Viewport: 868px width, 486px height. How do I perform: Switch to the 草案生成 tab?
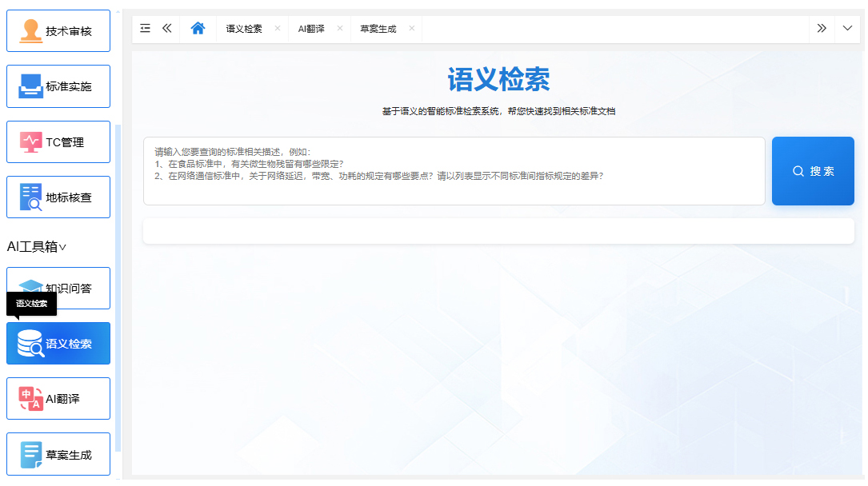pos(378,29)
